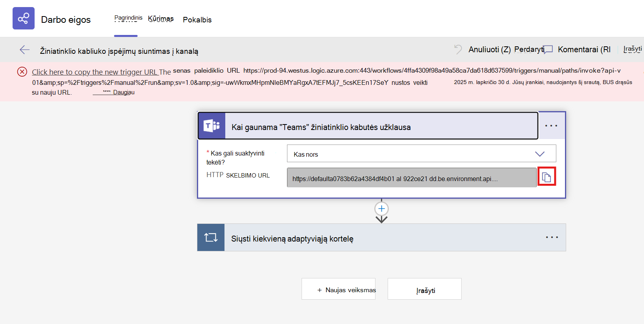Switch to the Kūrimas tab
The width and height of the screenshot is (644, 324).
click(x=161, y=18)
